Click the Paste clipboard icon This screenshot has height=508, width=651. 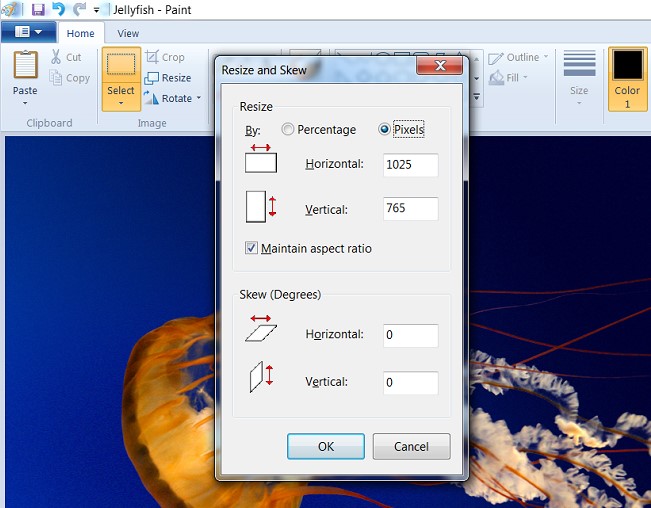coord(26,65)
